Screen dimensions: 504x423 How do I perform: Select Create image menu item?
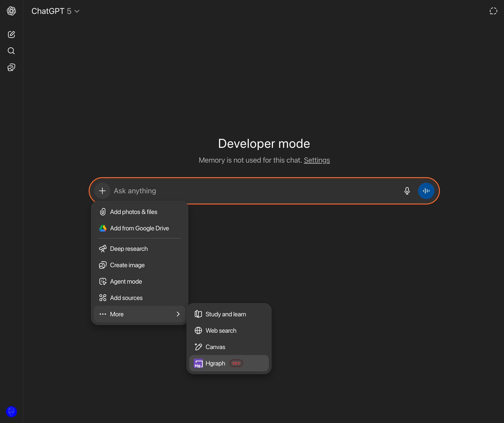127,265
